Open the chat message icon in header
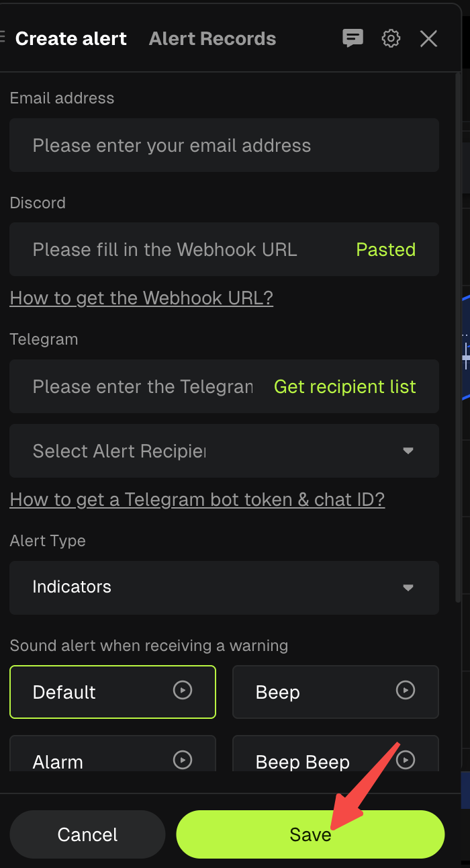 pos(352,38)
